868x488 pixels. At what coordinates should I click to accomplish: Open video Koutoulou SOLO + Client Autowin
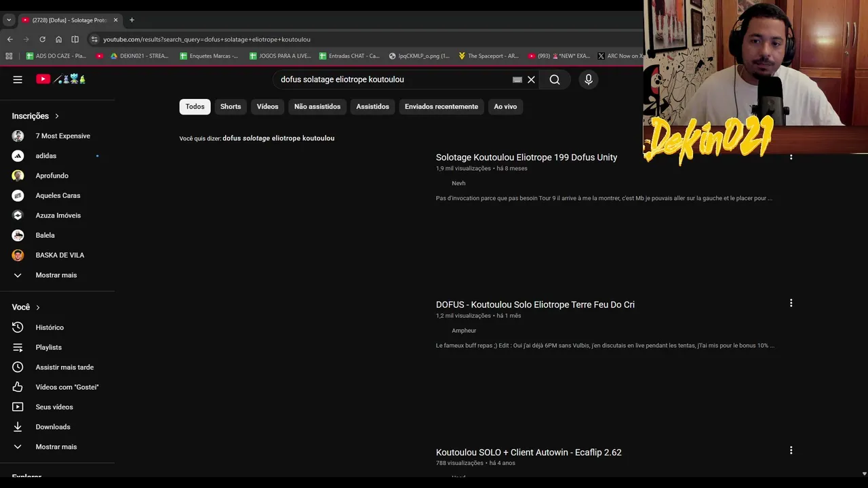point(528,452)
